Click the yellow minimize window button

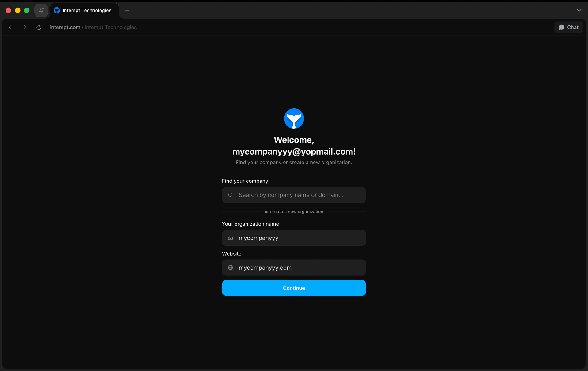pos(18,10)
